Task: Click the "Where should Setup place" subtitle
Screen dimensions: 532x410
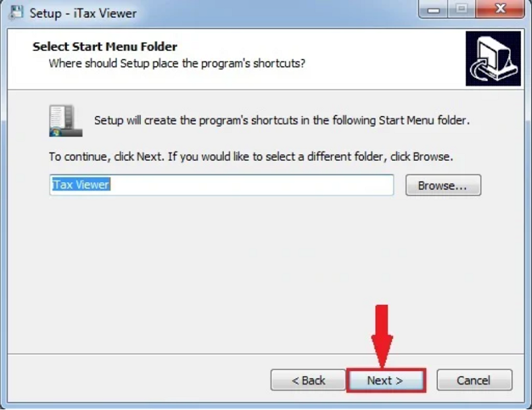Action: click(177, 63)
